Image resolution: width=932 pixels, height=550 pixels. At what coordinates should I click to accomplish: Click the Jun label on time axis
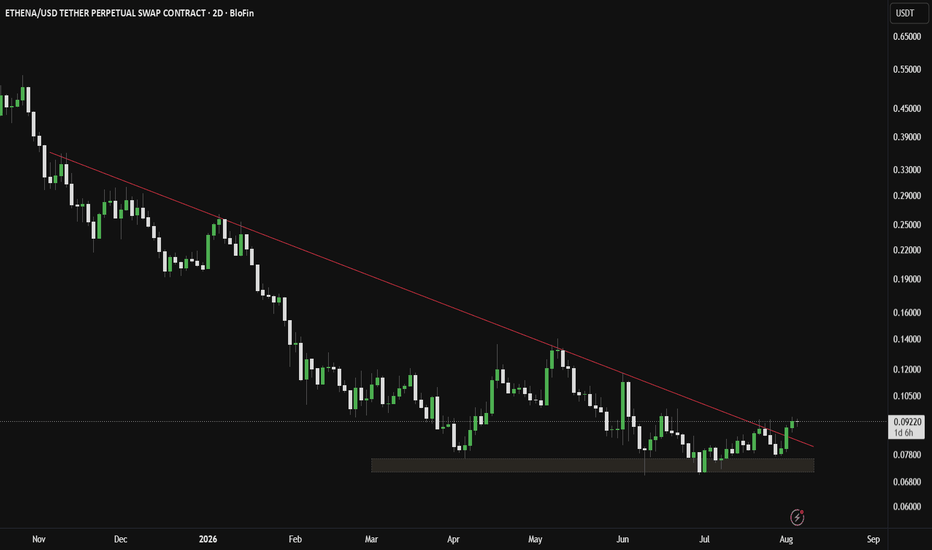pos(622,539)
